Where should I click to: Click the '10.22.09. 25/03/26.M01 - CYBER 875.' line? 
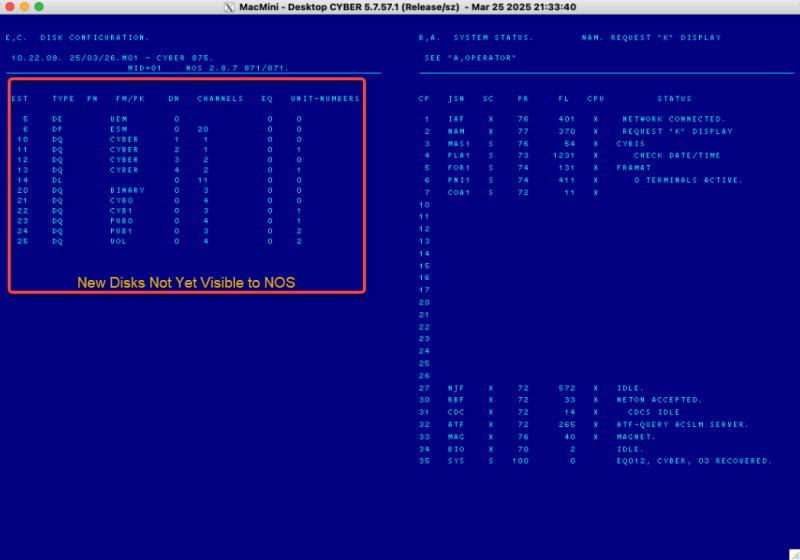click(x=112, y=58)
